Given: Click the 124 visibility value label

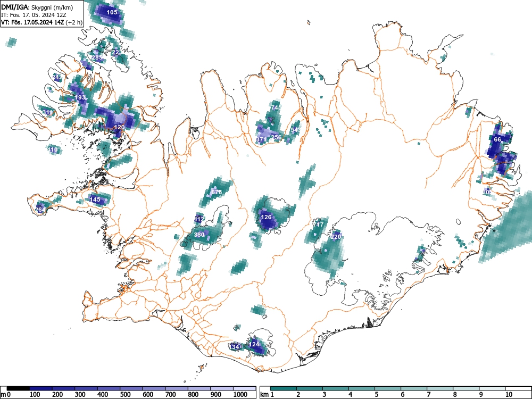Looking at the screenshot, I should tap(254, 344).
